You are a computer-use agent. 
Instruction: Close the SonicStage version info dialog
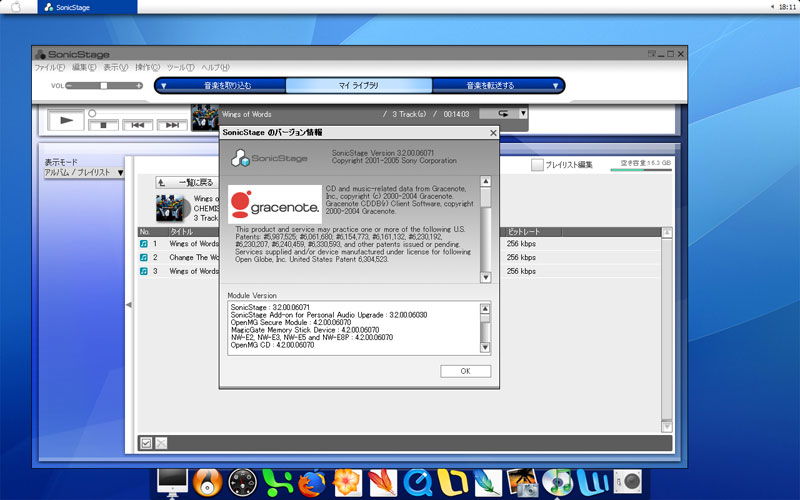pyautogui.click(x=493, y=133)
